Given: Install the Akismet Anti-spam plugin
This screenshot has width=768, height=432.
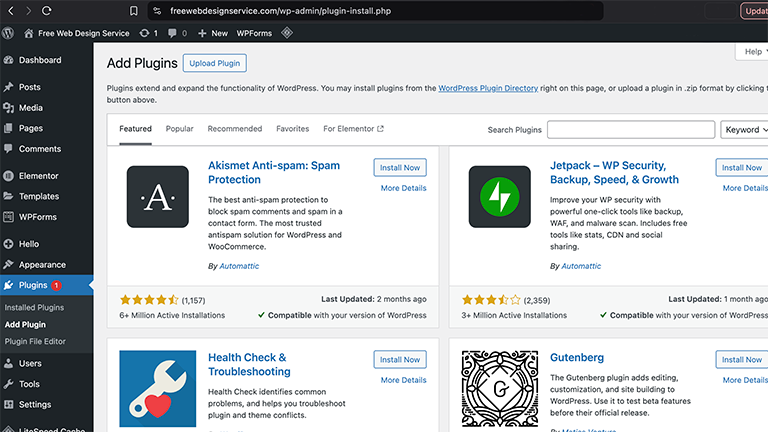Looking at the screenshot, I should 400,168.
